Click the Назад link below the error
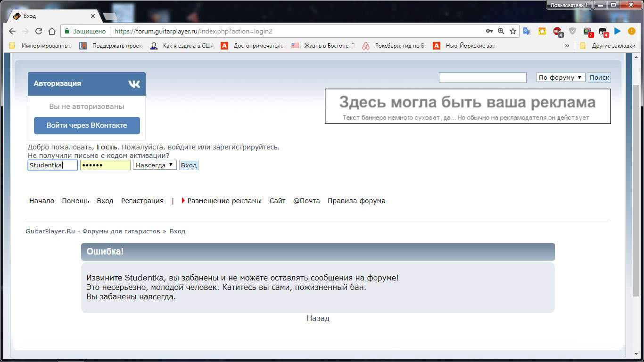Image resolution: width=644 pixels, height=362 pixels. coord(318,319)
